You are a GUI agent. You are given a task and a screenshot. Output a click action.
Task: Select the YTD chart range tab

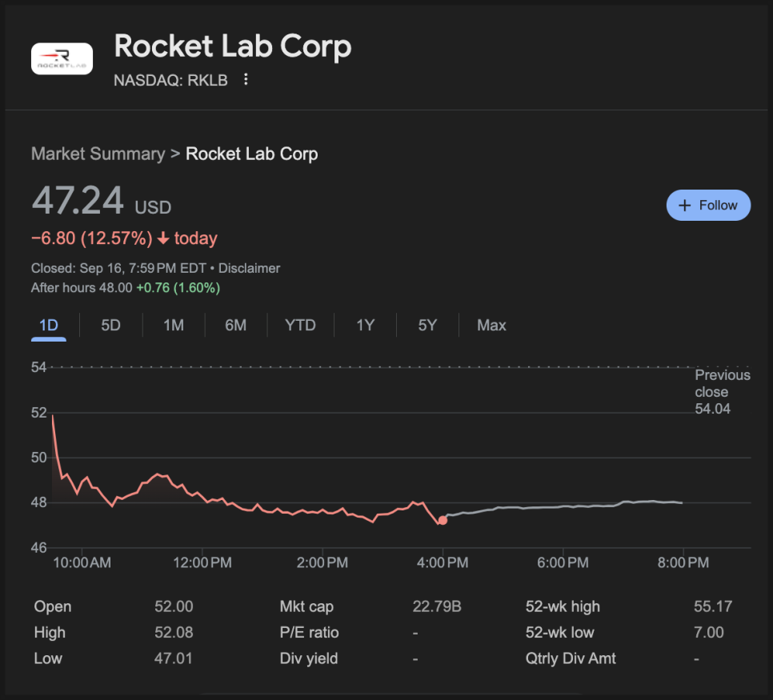[x=300, y=326]
